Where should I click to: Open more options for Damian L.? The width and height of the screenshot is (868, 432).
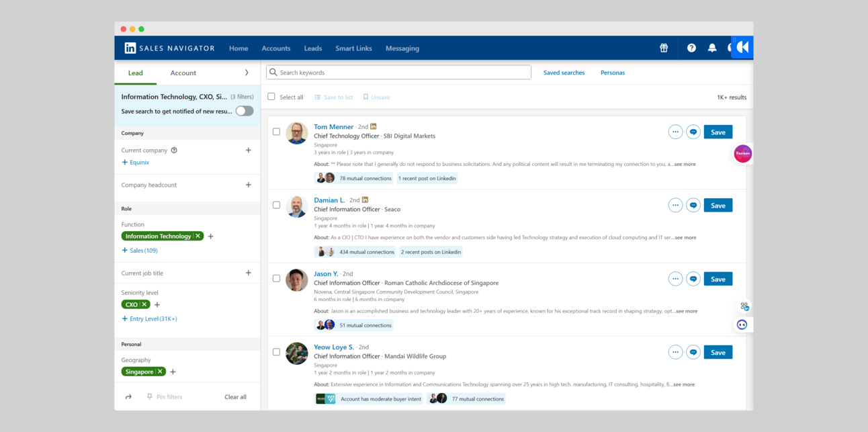pyautogui.click(x=675, y=205)
